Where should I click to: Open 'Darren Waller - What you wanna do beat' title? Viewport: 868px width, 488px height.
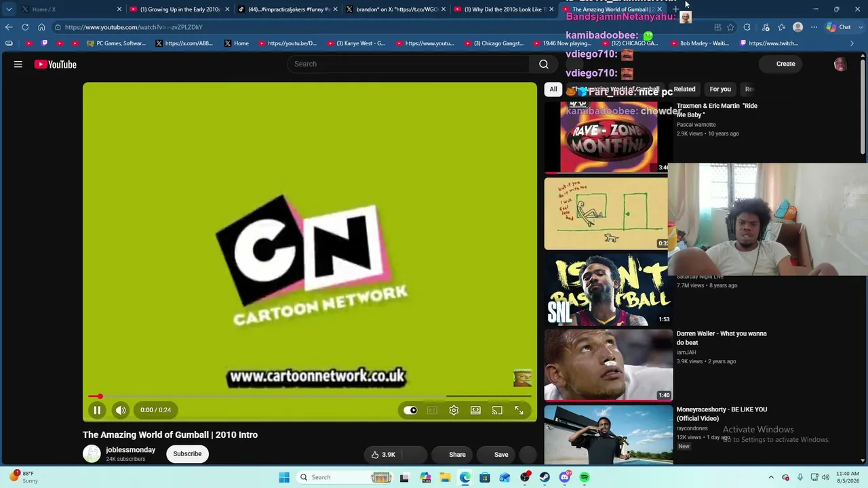click(x=722, y=338)
